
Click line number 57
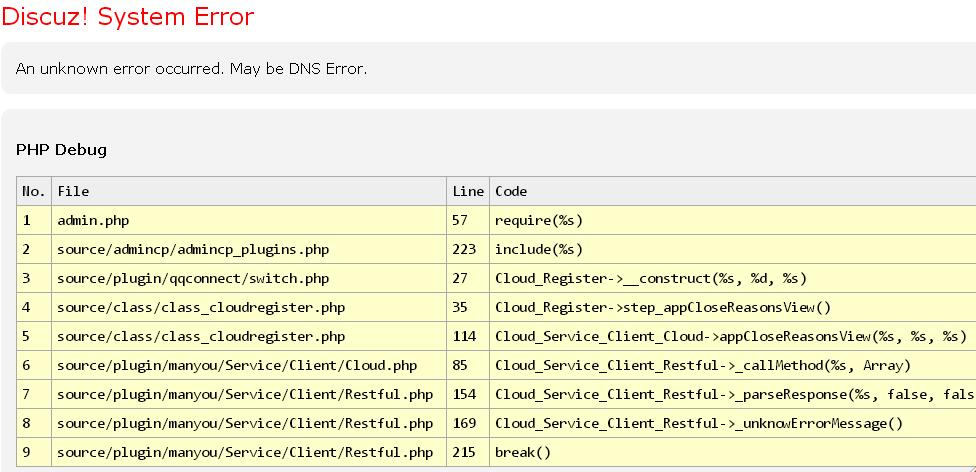468,220
